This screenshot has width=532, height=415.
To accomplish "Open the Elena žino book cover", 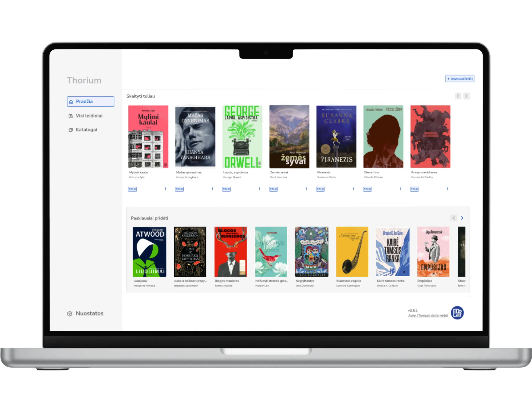I will [383, 137].
